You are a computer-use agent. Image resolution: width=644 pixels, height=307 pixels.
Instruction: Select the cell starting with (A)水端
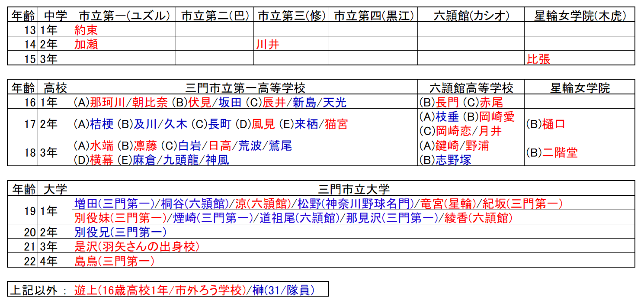245,152
